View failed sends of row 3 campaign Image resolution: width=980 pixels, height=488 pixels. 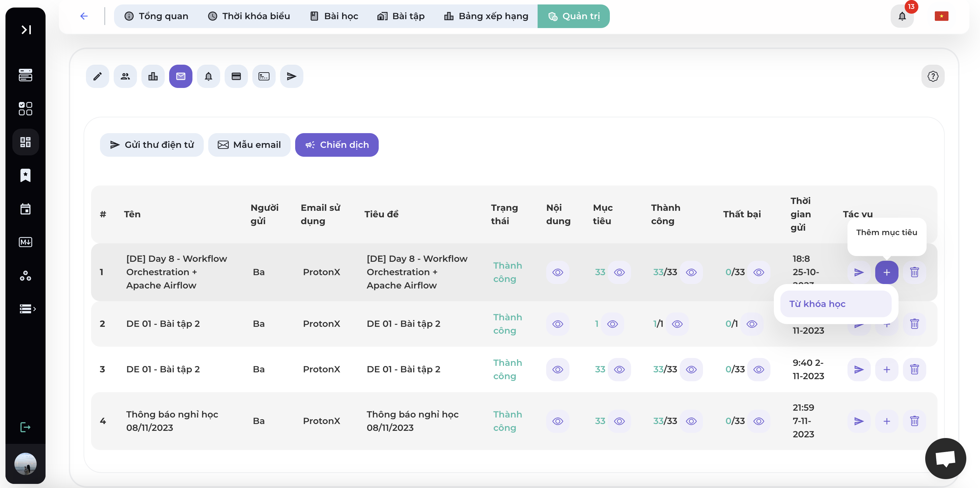(x=758, y=370)
